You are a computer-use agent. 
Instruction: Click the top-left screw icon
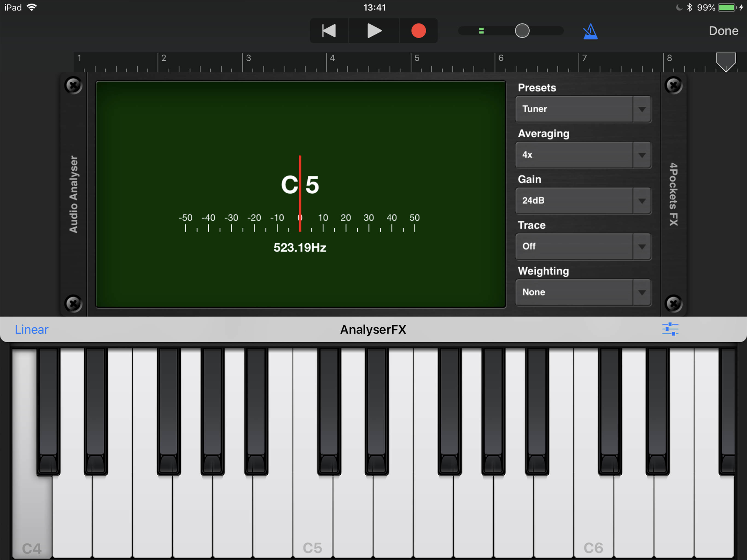[x=73, y=85]
